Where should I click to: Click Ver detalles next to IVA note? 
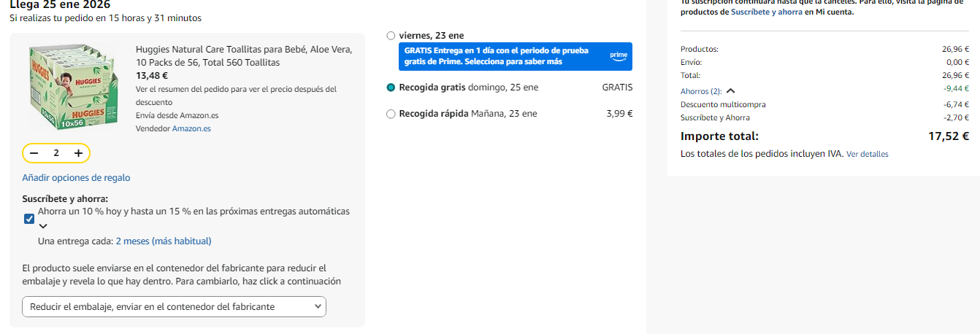point(867,155)
